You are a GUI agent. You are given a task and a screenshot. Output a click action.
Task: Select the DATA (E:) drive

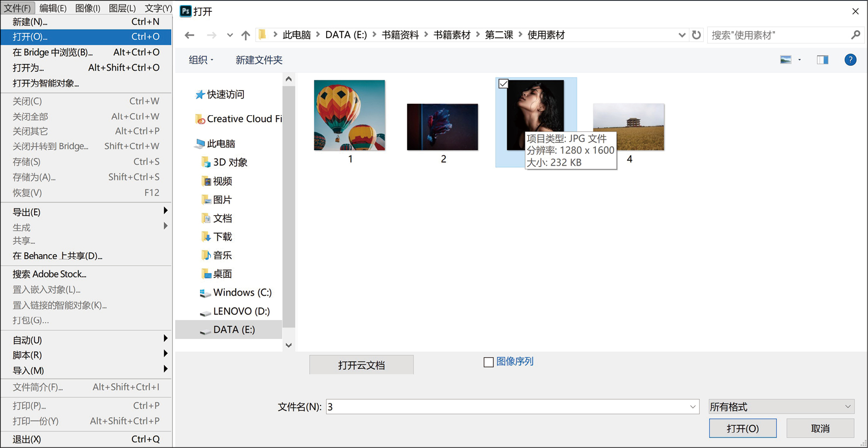pyautogui.click(x=229, y=330)
